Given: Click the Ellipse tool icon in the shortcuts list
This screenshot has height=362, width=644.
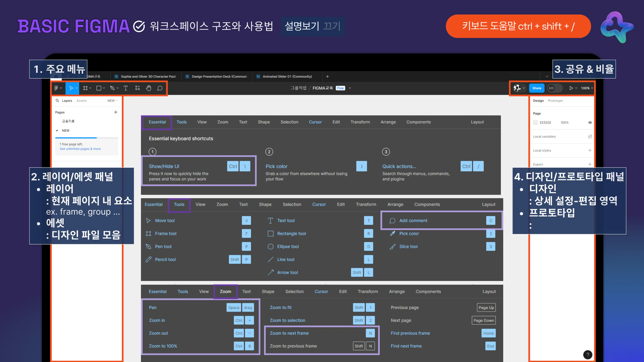Looking at the screenshot, I should click(x=271, y=247).
